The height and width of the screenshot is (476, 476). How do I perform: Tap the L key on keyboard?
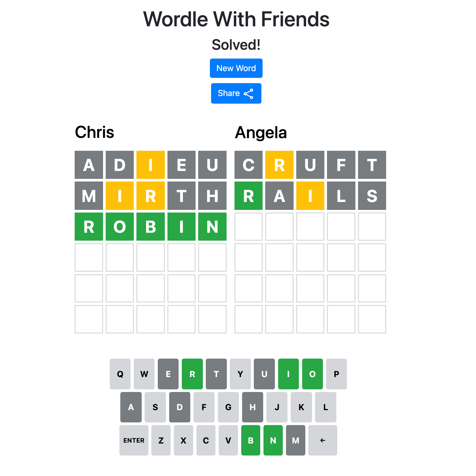[x=326, y=407]
